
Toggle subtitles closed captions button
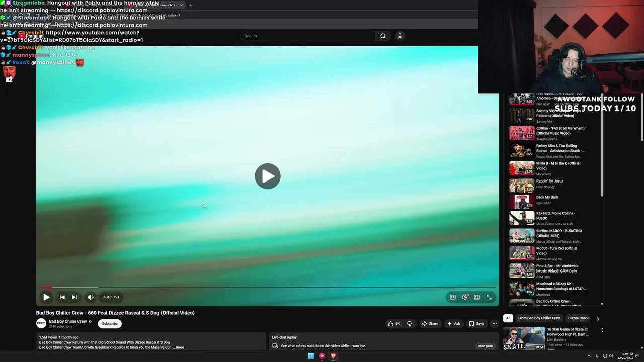coord(453,297)
